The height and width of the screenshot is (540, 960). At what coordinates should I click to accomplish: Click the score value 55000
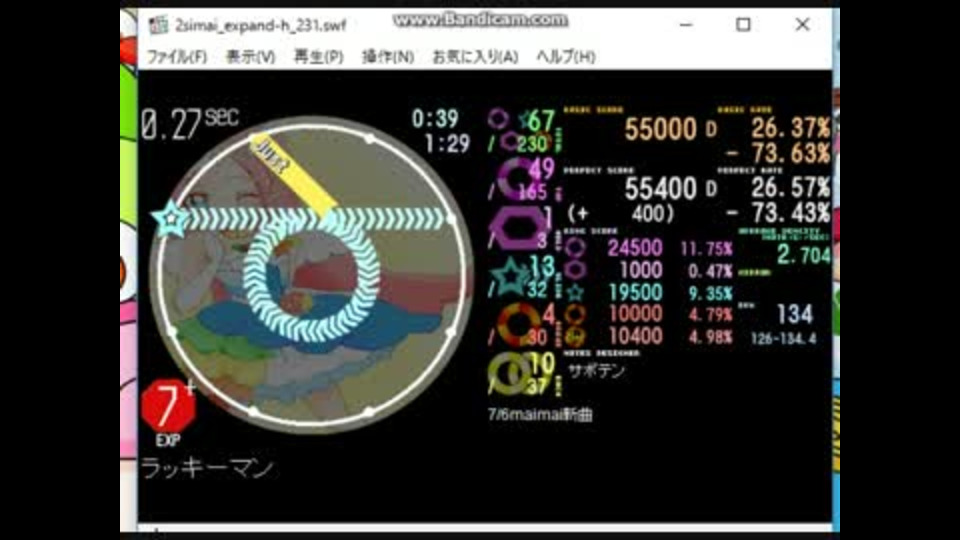tap(661, 129)
